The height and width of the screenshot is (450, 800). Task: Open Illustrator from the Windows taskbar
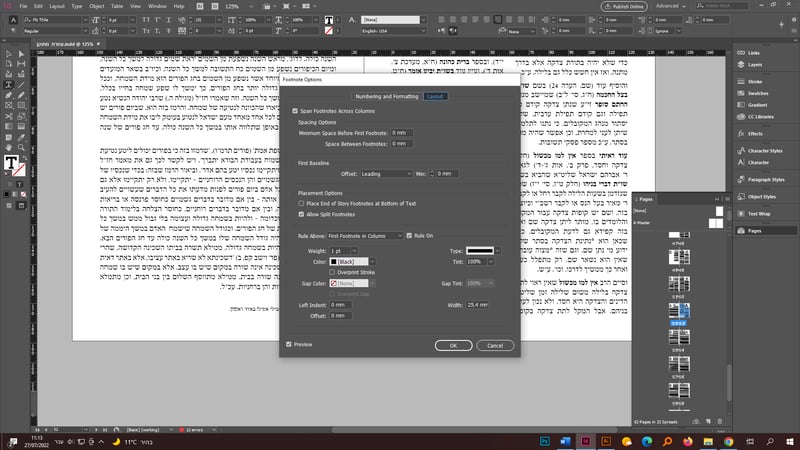pos(606,441)
